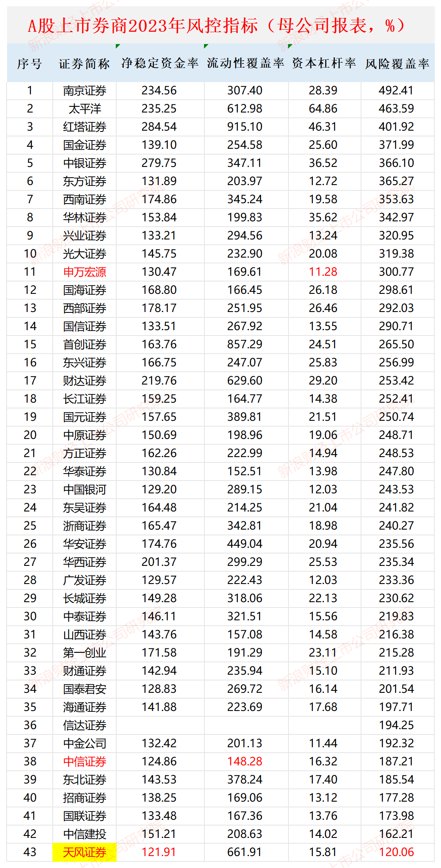Screen dimensions: 441x868
Task: Select the 国金证券 cell
Action: [x=84, y=145]
